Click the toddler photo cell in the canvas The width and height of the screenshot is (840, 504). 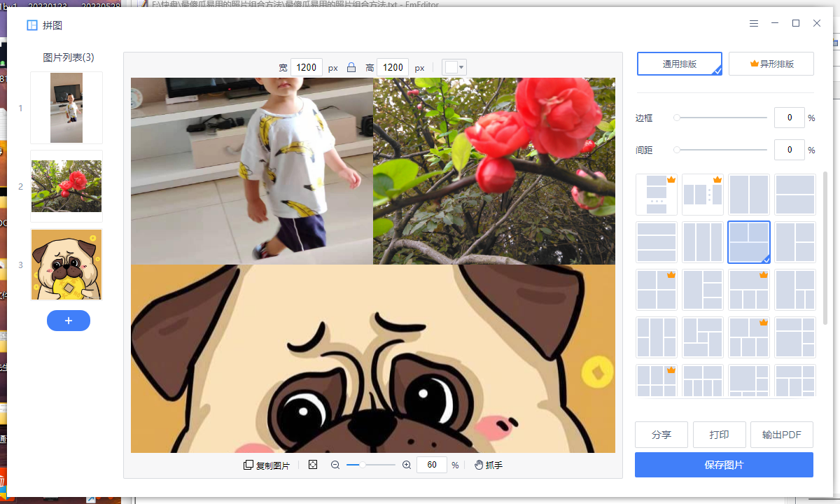(252, 171)
